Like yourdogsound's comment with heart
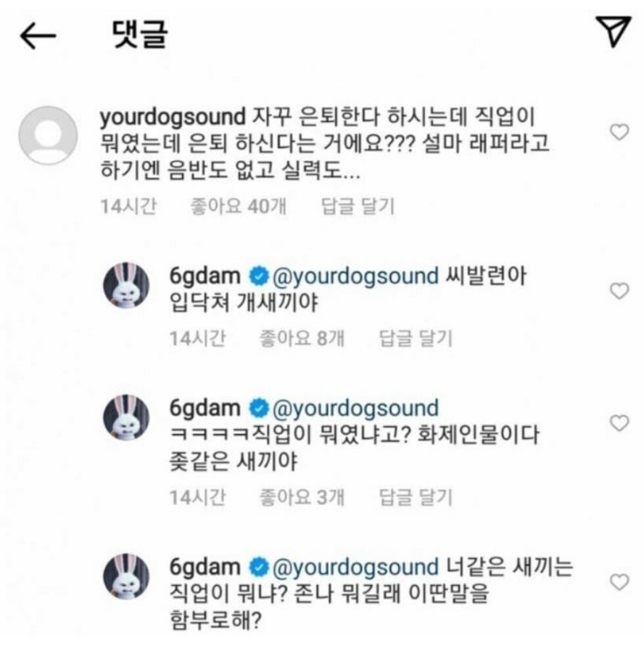The height and width of the screenshot is (651, 644). click(x=619, y=132)
